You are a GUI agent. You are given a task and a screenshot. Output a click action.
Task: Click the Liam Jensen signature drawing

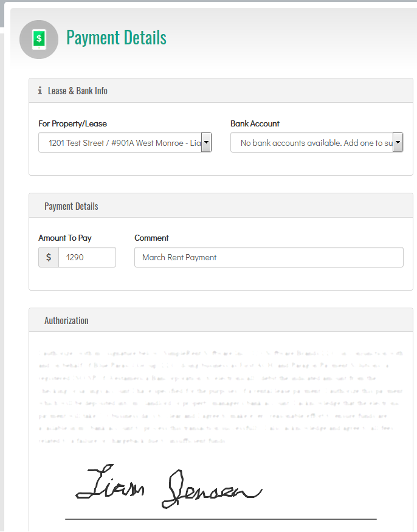tap(168, 487)
